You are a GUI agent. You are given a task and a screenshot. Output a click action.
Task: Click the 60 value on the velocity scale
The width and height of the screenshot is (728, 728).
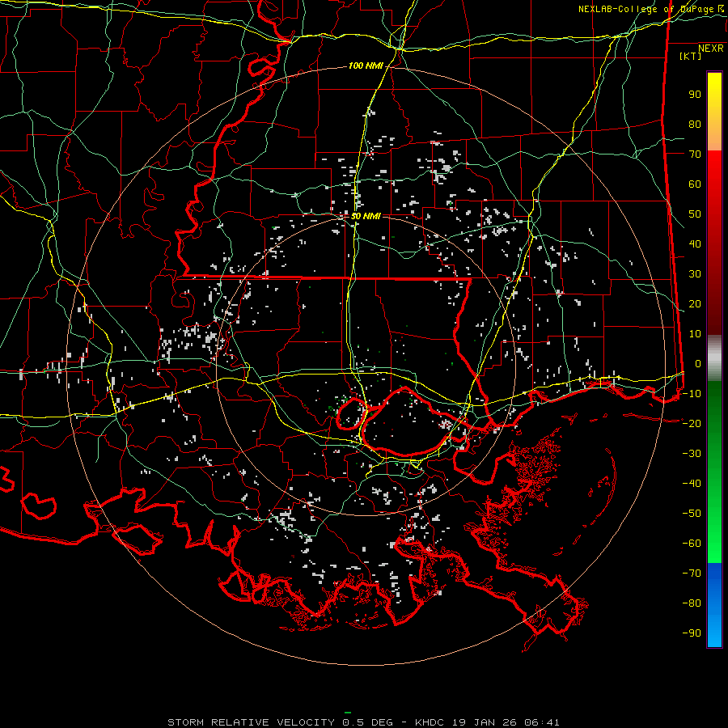click(695, 184)
